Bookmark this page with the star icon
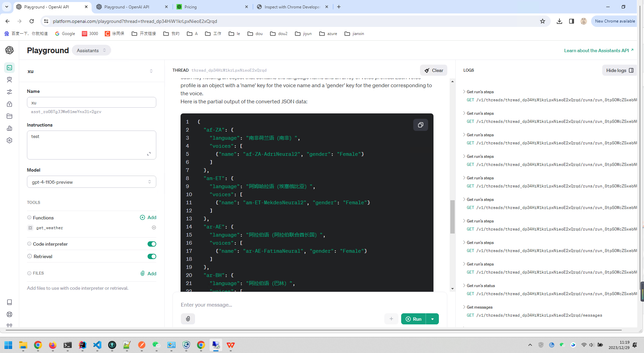This screenshot has height=353, width=644. click(x=542, y=21)
